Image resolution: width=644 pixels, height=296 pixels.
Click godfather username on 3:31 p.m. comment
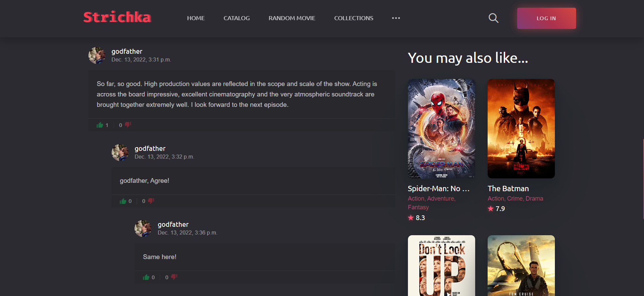127,51
